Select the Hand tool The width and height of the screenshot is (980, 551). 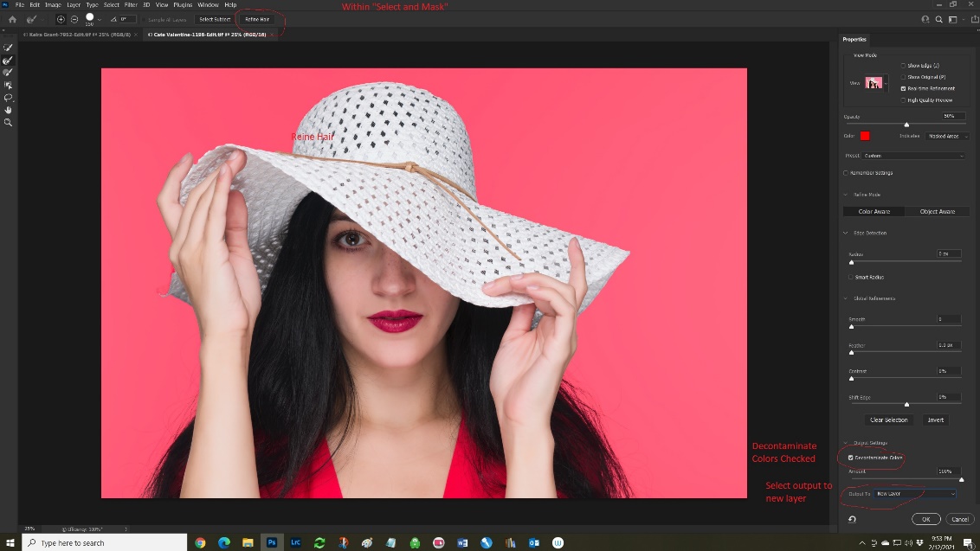click(8, 110)
